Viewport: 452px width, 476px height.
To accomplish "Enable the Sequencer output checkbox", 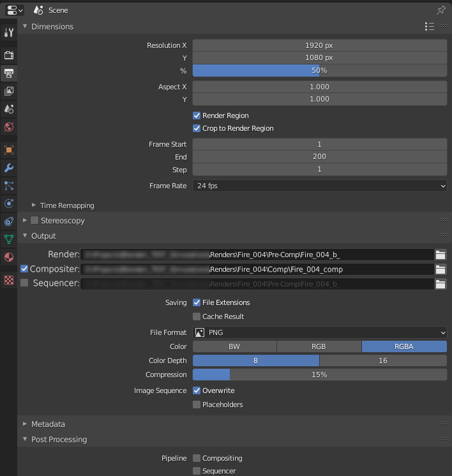I will pos(24,283).
